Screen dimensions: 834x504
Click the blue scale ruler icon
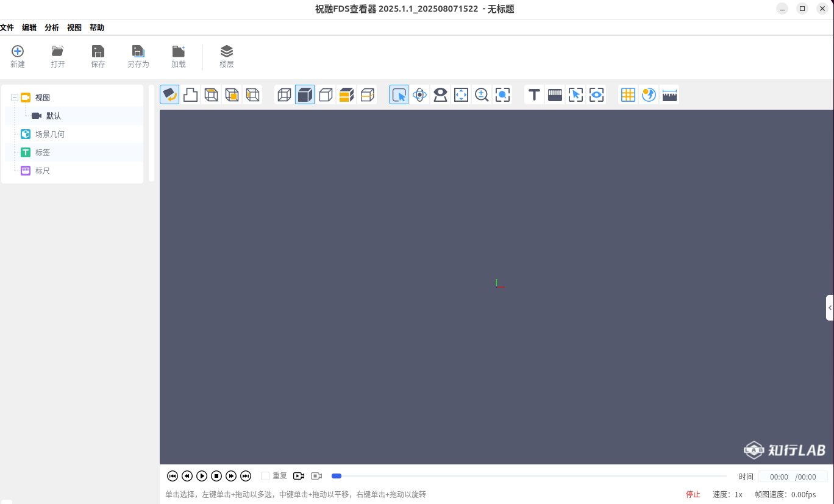coord(669,94)
